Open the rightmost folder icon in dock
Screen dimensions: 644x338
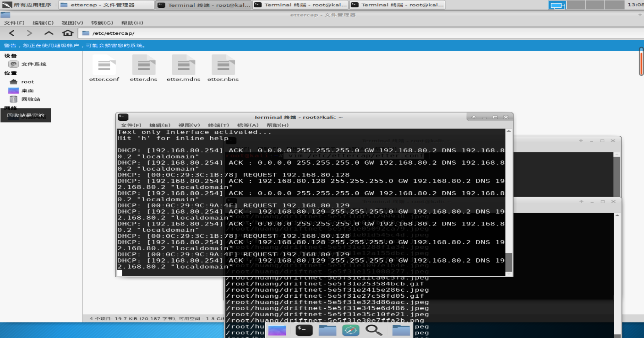click(x=401, y=330)
